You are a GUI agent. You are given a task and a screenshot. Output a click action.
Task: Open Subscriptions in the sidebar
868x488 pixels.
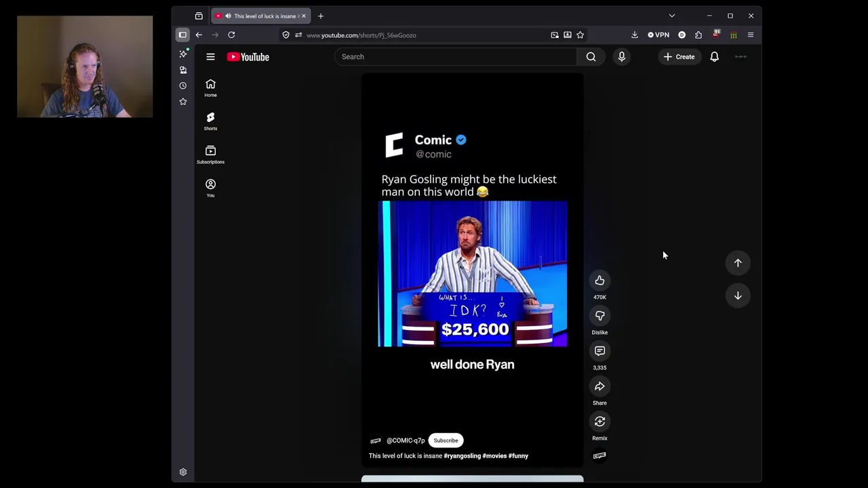click(x=210, y=155)
